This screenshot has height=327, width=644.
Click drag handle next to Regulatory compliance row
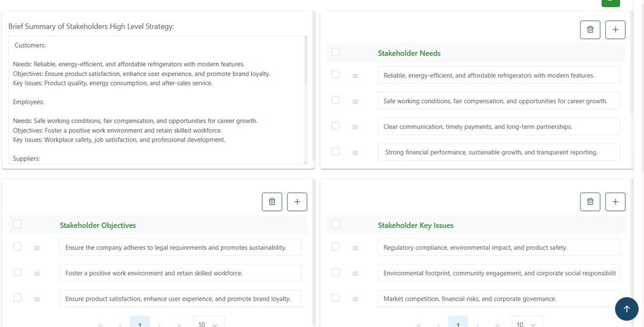(355, 247)
